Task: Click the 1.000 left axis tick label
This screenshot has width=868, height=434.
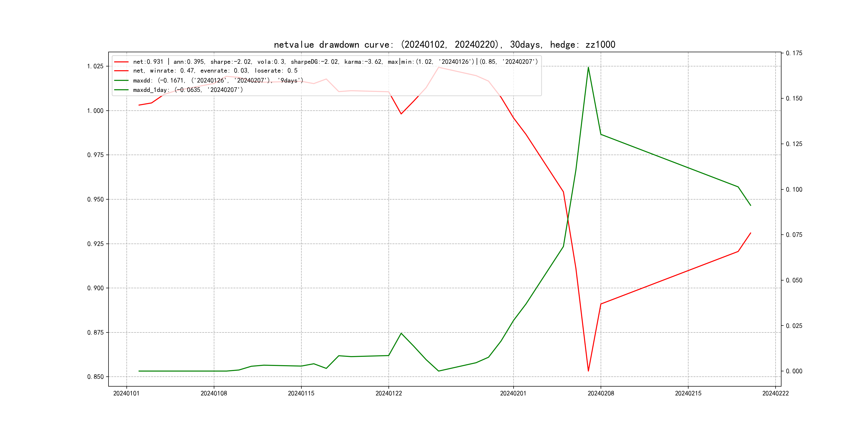Action: 95,111
